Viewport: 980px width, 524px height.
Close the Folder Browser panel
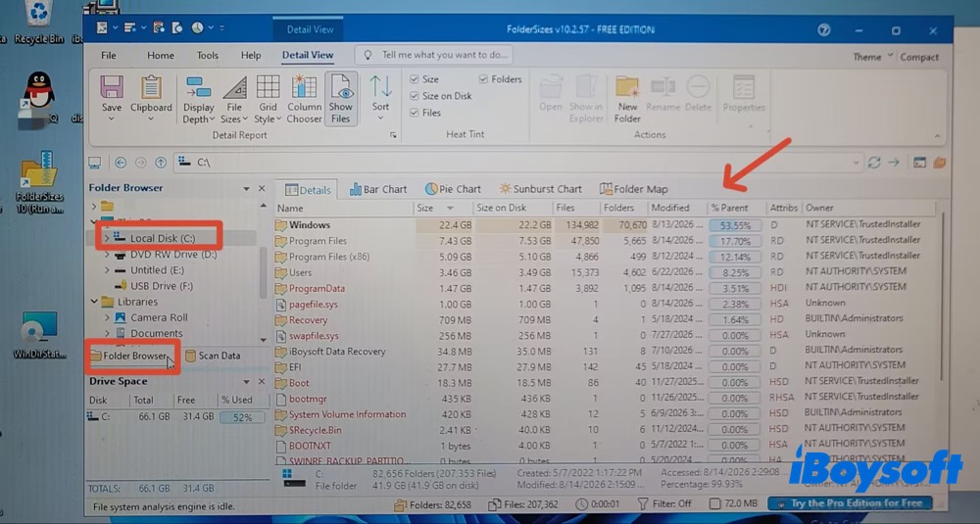pos(262,188)
